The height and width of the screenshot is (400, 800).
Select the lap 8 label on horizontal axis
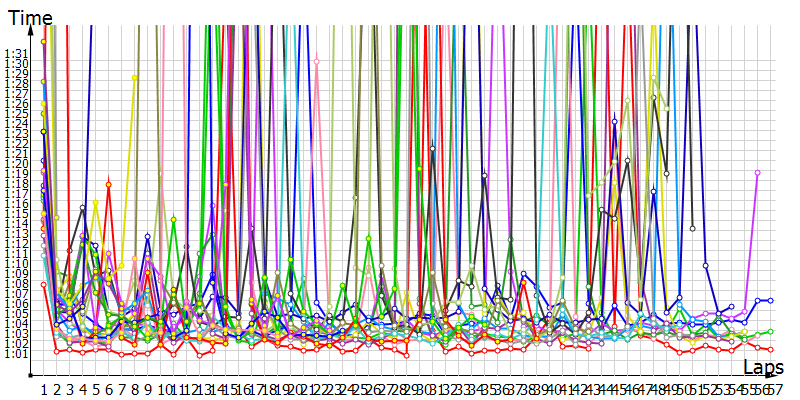134,388
